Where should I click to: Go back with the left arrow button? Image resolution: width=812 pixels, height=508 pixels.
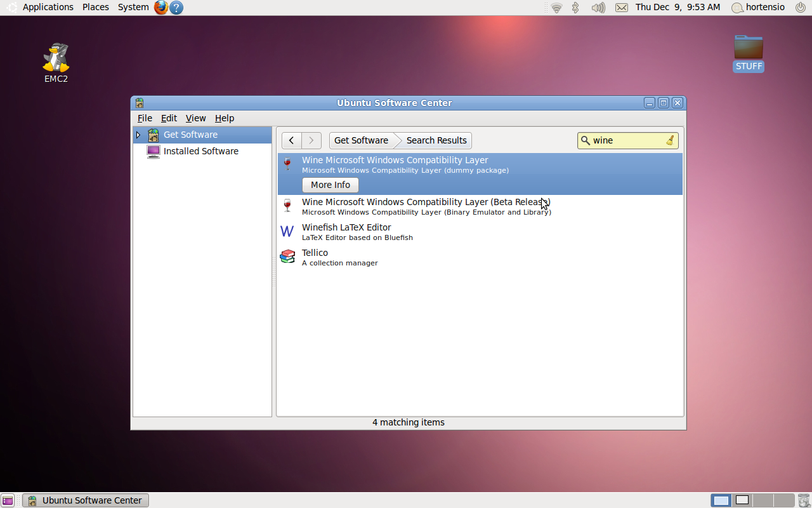click(292, 140)
